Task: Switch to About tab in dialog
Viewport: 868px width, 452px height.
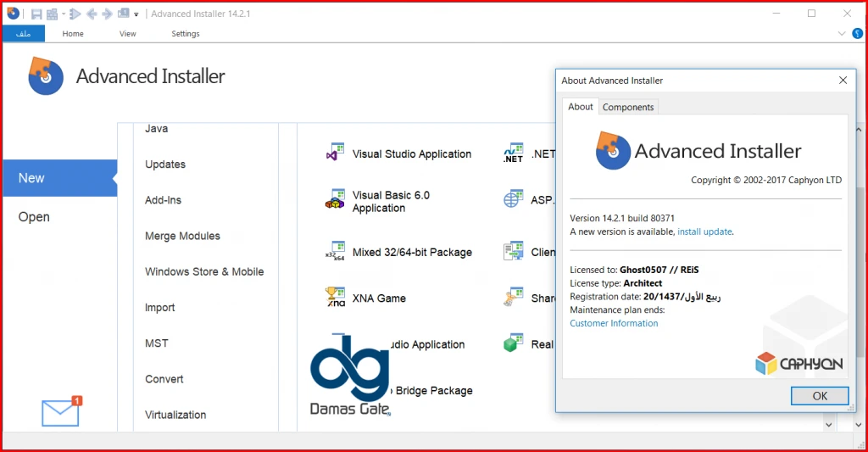Action: [580, 106]
